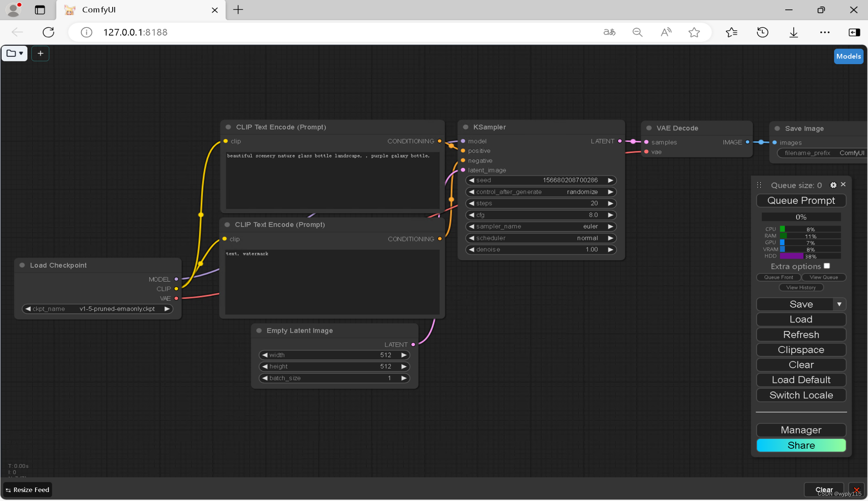This screenshot has height=501, width=868.
Task: Open the ComfyUI Manager
Action: point(801,430)
